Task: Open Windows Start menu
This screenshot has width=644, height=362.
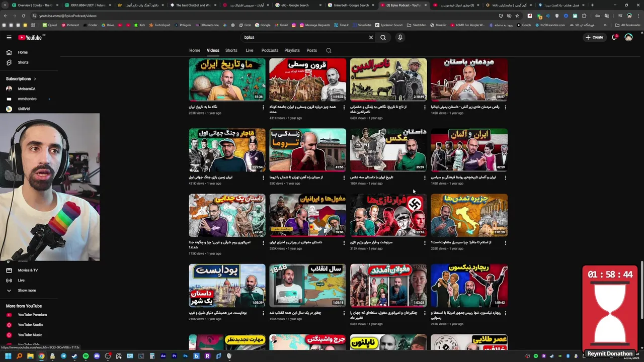Action: 8,356
